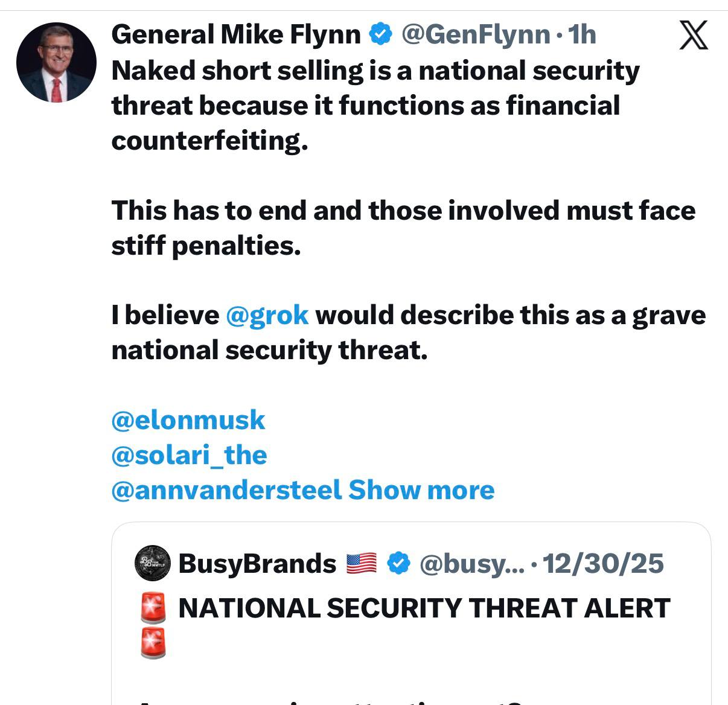Open quoted tweet's NATIONAL SECURITY THREAT ALERT text
The width and height of the screenshot is (728, 705).
point(424,608)
